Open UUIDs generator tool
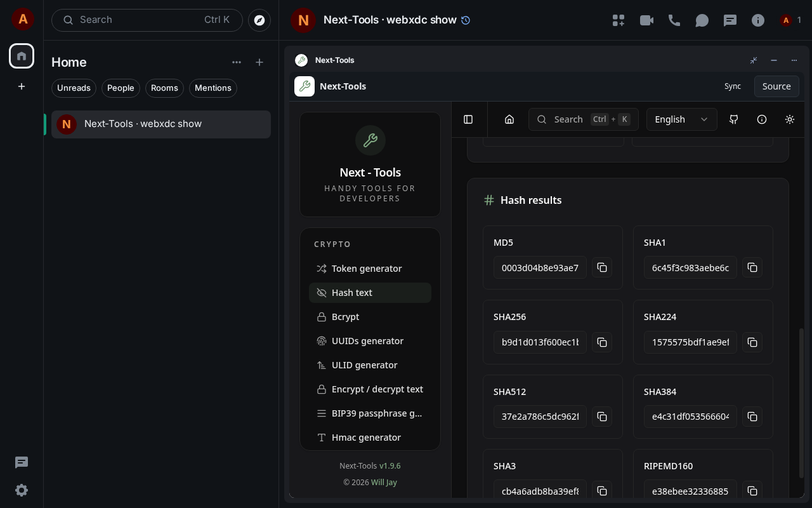This screenshot has width=812, height=508. tap(370, 341)
